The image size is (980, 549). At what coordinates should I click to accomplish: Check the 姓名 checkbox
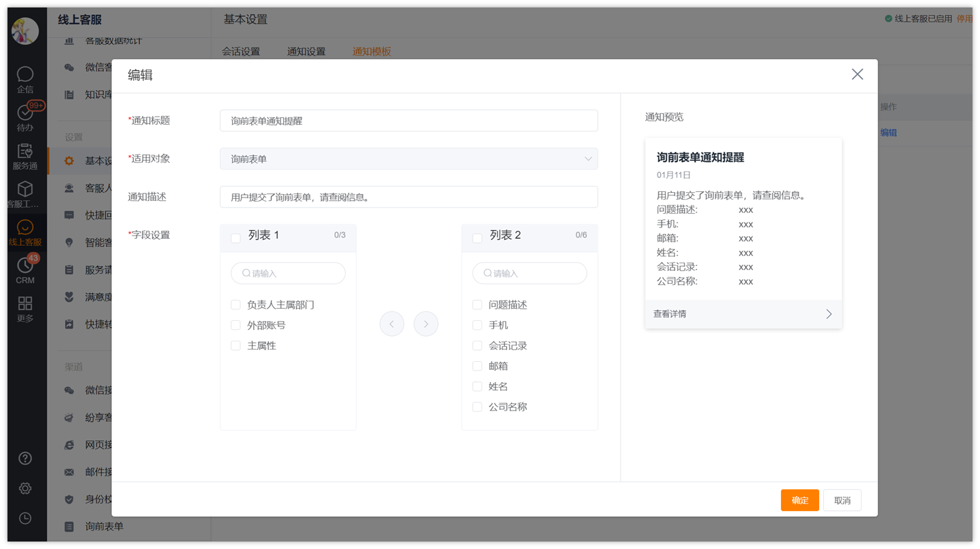tap(477, 387)
